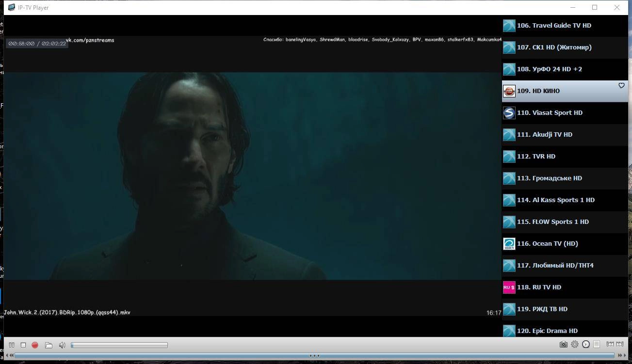632x364 pixels.
Task: Click the video playback area
Action: coord(253,176)
